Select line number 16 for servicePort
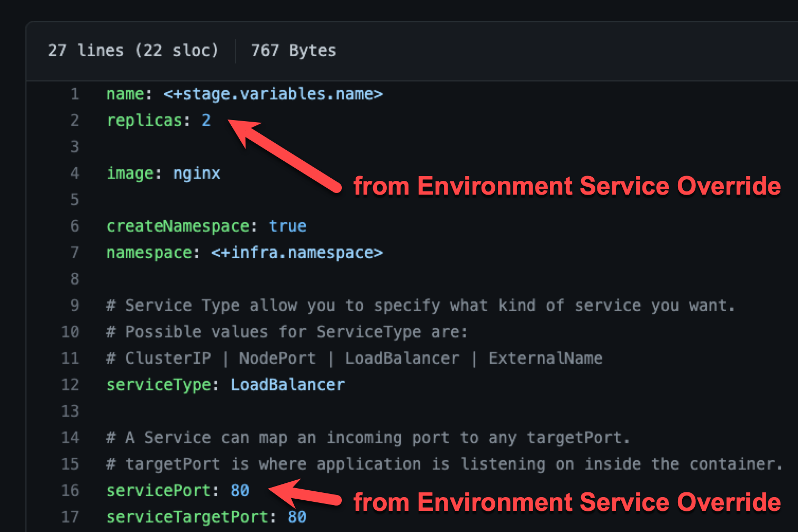Viewport: 798px width, 532px height. tap(70, 491)
